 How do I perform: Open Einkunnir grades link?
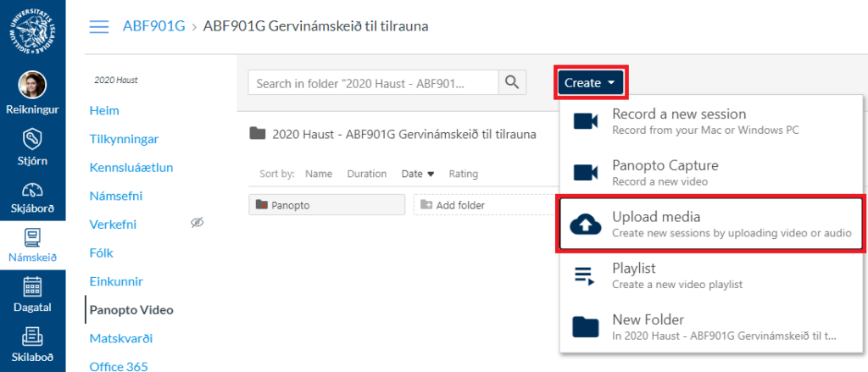tap(116, 281)
